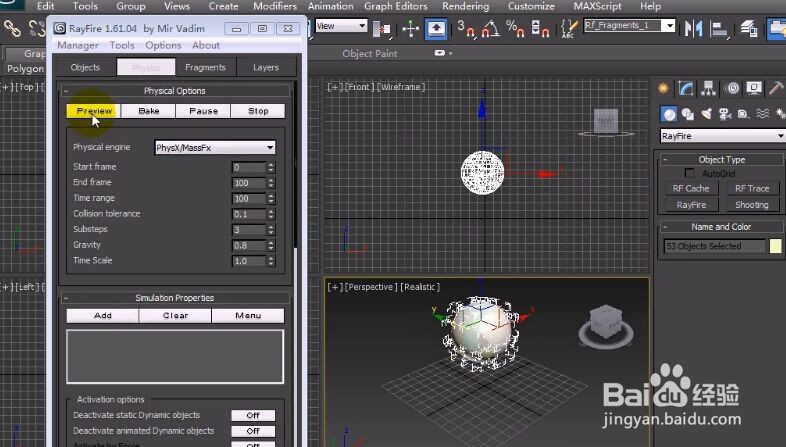Open the Graph Editors menu
The image size is (786, 447).
(396, 7)
